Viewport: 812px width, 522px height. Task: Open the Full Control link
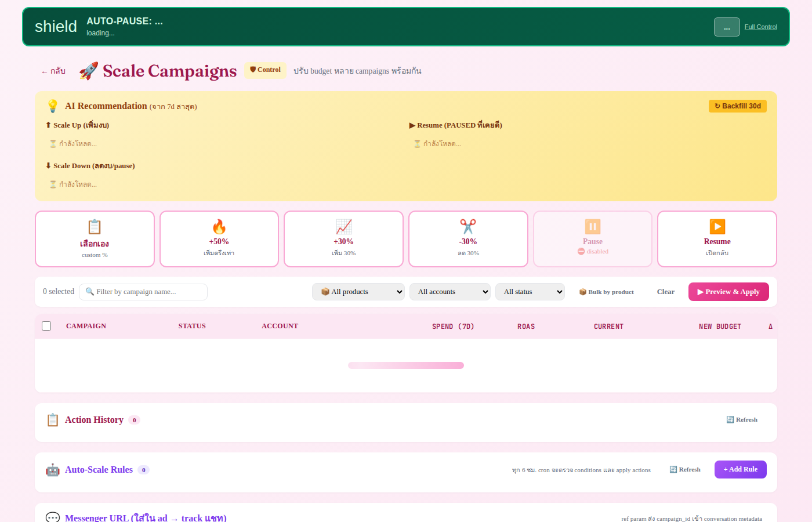(x=760, y=27)
